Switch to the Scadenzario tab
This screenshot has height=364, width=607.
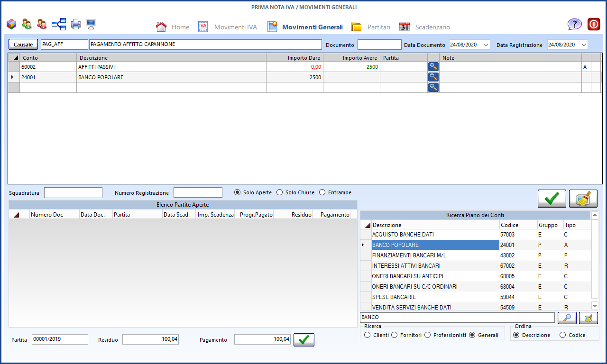coord(424,27)
